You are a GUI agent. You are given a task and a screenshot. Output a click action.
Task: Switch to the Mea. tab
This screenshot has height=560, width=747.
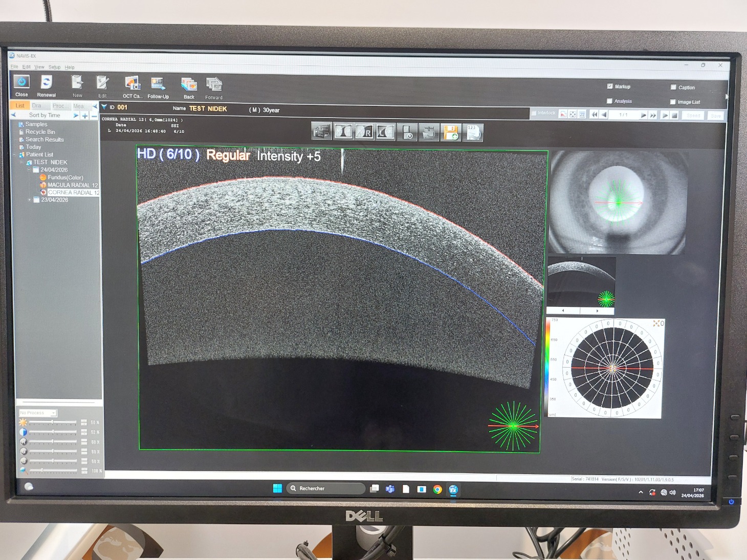(78, 106)
